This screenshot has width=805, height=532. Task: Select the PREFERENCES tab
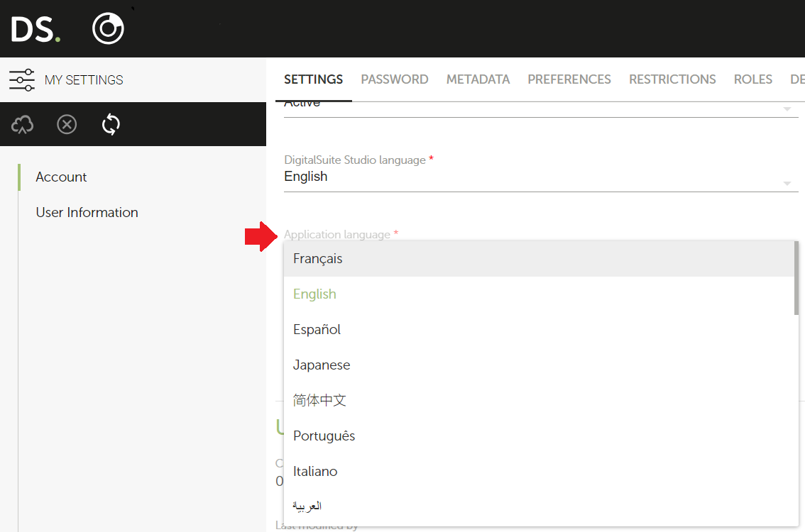(x=569, y=79)
